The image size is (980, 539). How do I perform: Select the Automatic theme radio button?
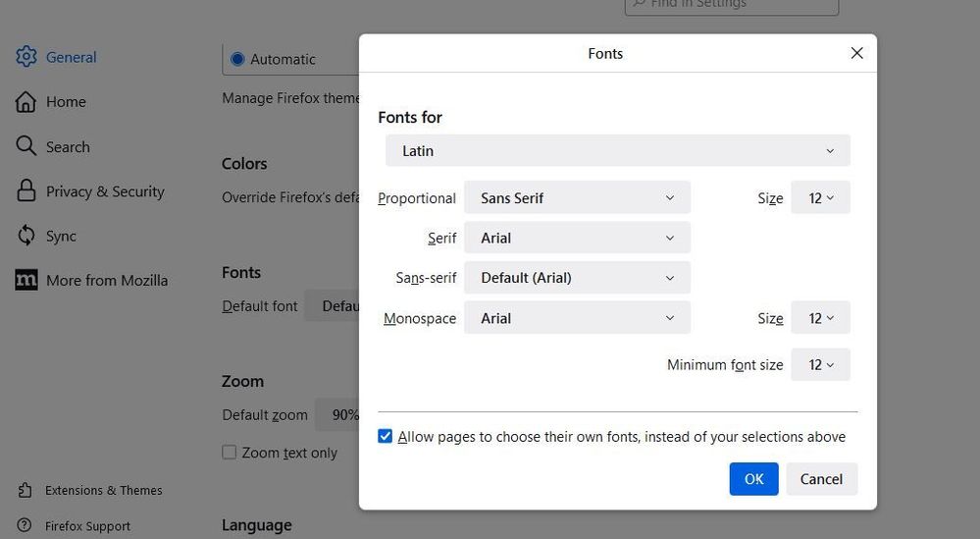[236, 59]
